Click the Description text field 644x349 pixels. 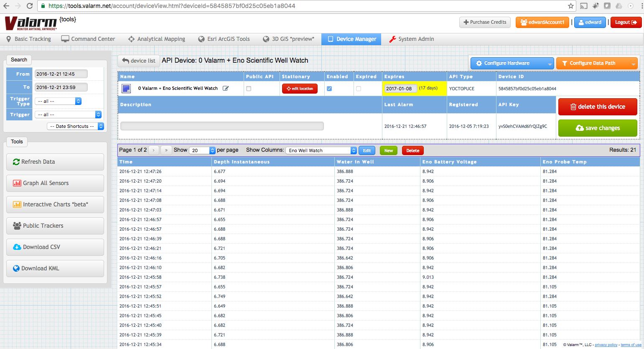point(222,126)
